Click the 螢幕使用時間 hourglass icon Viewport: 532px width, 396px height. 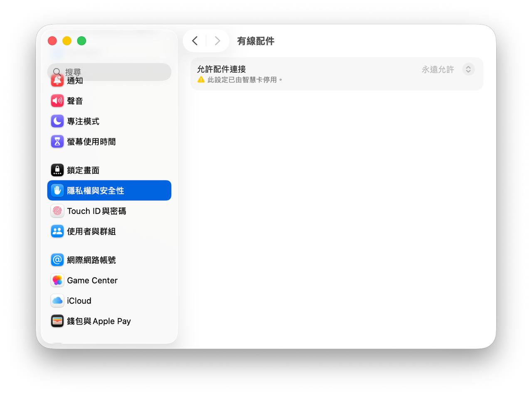pos(57,141)
